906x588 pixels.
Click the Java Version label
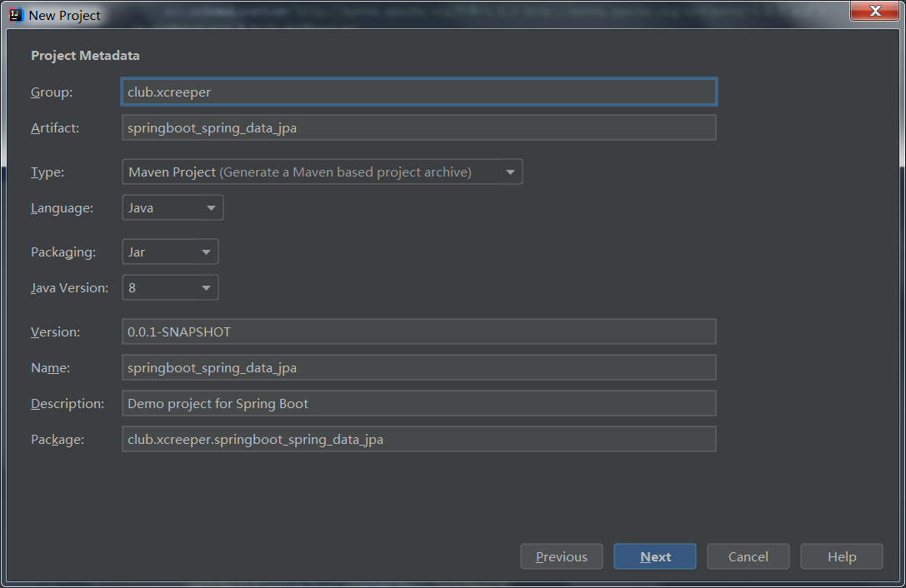coord(69,287)
